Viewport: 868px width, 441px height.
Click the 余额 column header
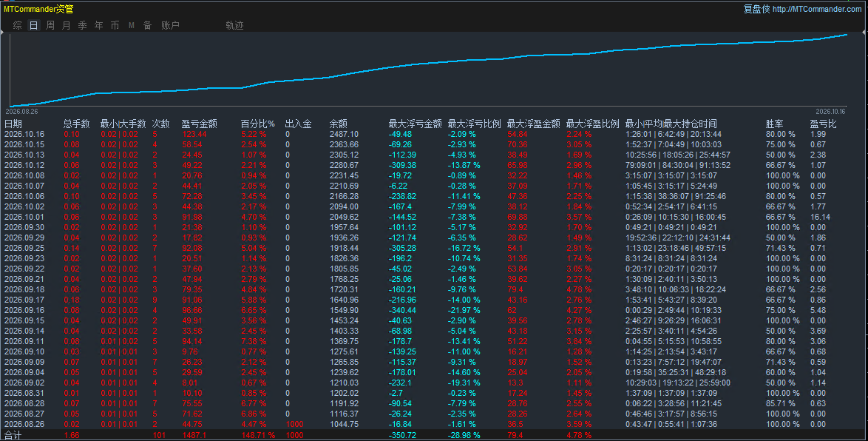[338, 124]
